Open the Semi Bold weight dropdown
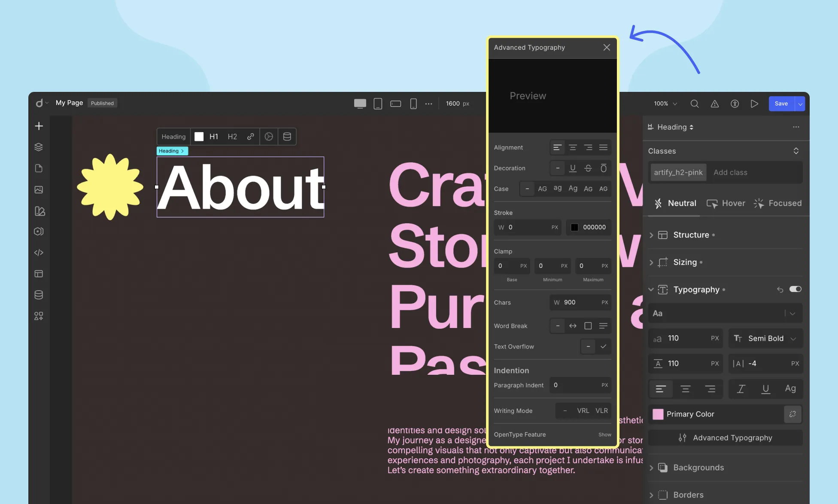The height and width of the screenshot is (504, 838). 765,338
